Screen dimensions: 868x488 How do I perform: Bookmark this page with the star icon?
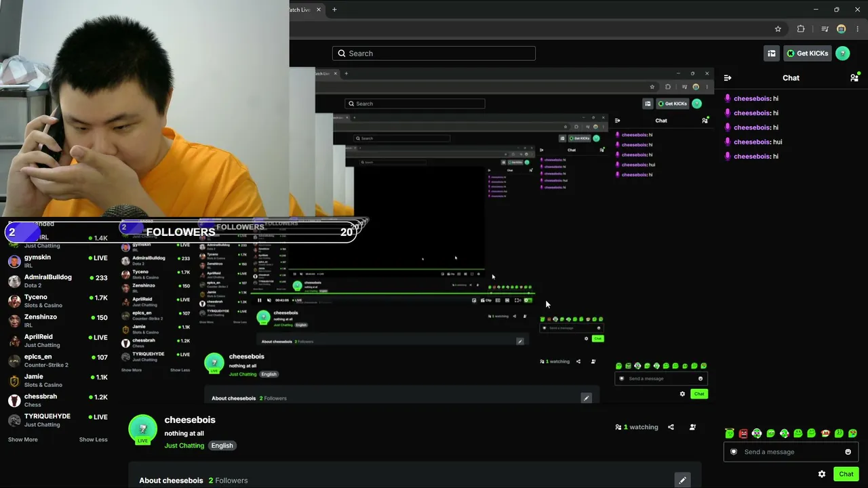pyautogui.click(x=778, y=29)
